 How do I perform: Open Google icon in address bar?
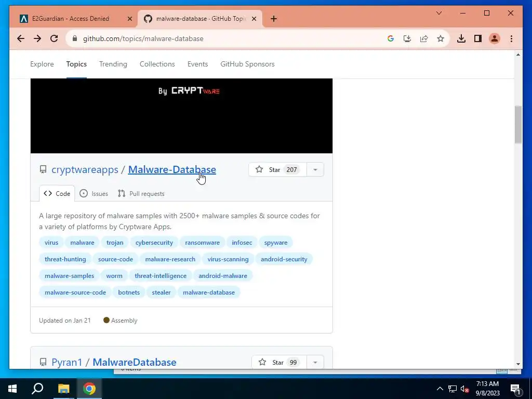(391, 38)
